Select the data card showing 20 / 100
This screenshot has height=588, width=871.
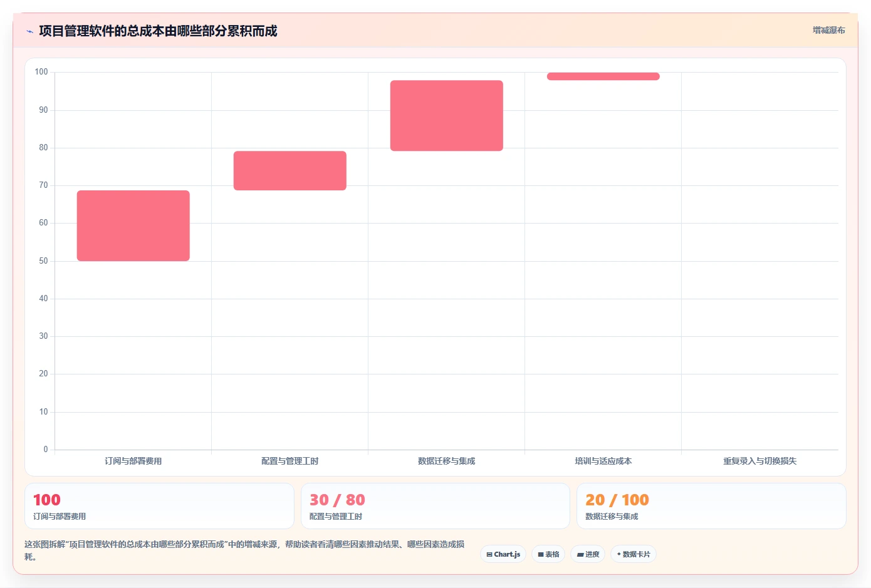[711, 506]
